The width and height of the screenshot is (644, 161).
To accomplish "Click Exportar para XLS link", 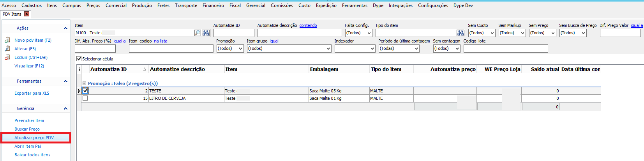I will click(32, 93).
